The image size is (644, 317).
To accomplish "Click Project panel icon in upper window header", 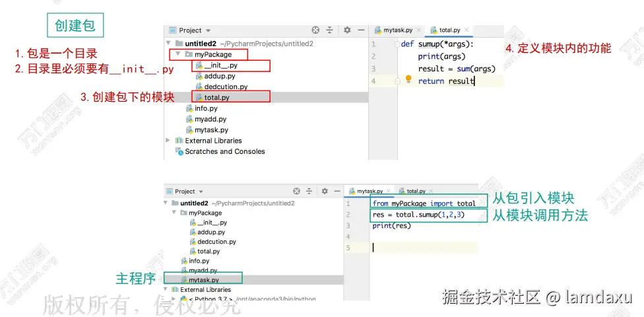I will (x=173, y=30).
